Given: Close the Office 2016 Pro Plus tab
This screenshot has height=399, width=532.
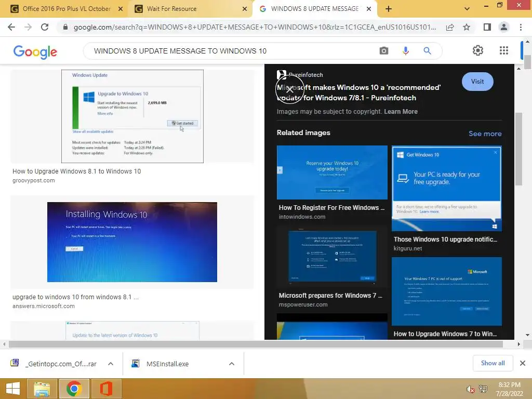Looking at the screenshot, I should [121, 9].
